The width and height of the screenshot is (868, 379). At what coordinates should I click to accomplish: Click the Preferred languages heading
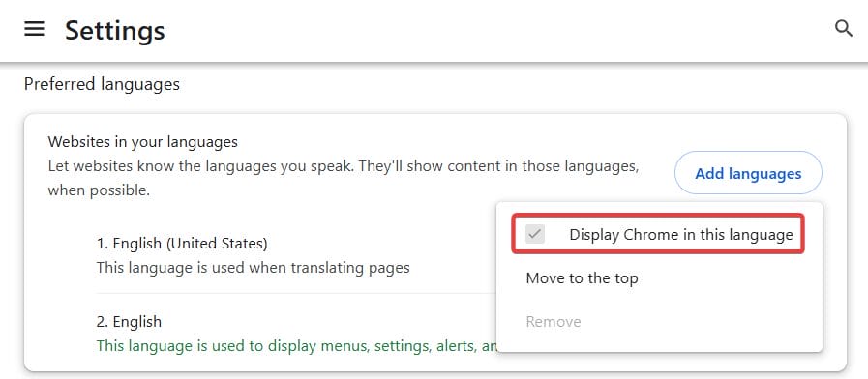click(x=102, y=84)
